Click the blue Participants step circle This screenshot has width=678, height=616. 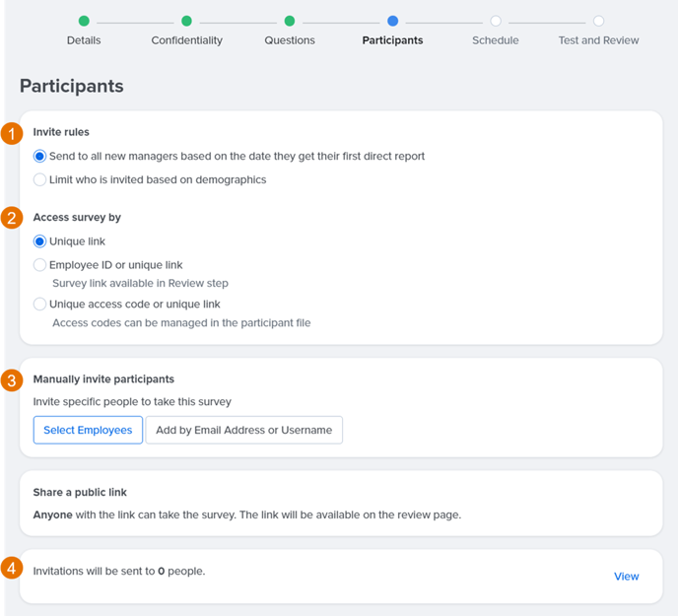pyautogui.click(x=392, y=21)
